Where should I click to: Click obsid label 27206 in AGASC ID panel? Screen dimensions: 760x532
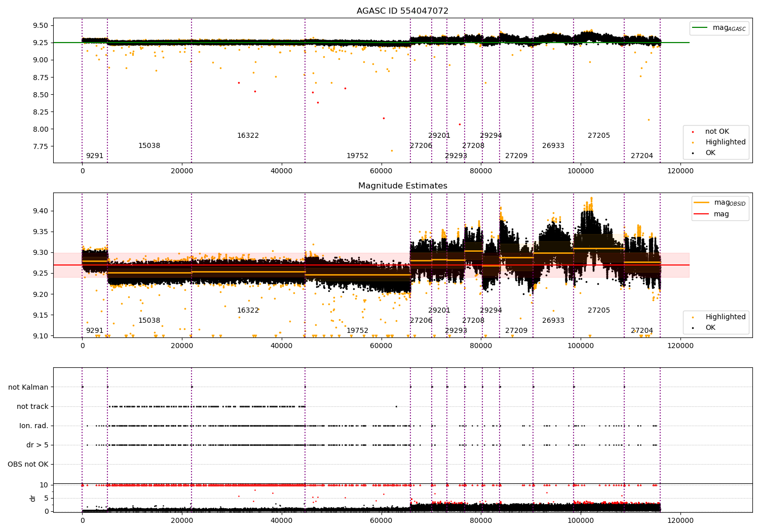(421, 146)
